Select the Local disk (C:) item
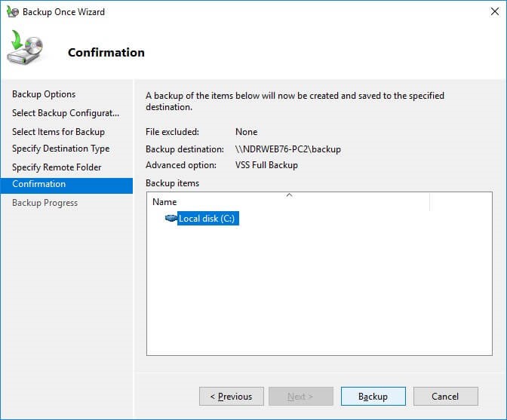Screen dimensions: 507x420 click(208, 219)
